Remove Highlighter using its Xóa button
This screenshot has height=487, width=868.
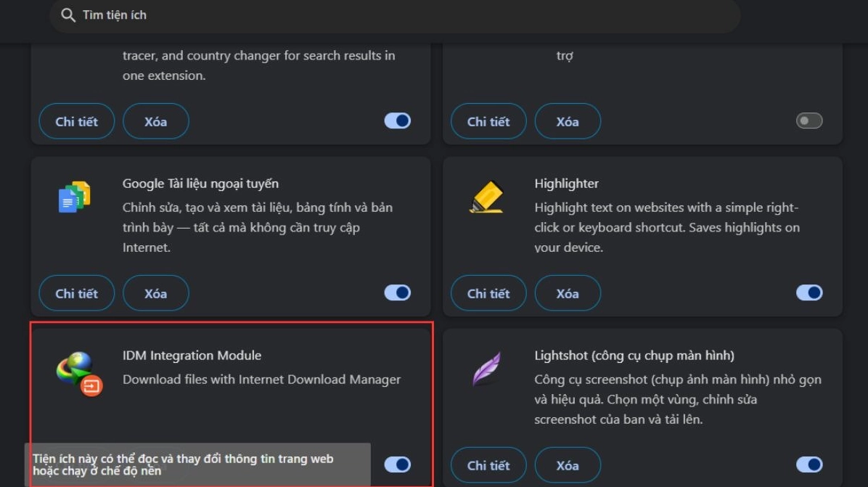coord(568,293)
